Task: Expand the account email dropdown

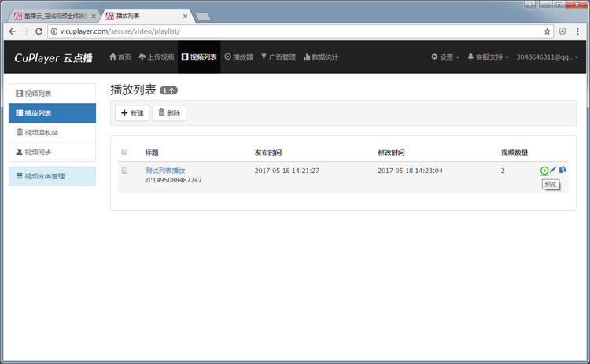Action: click(x=551, y=57)
